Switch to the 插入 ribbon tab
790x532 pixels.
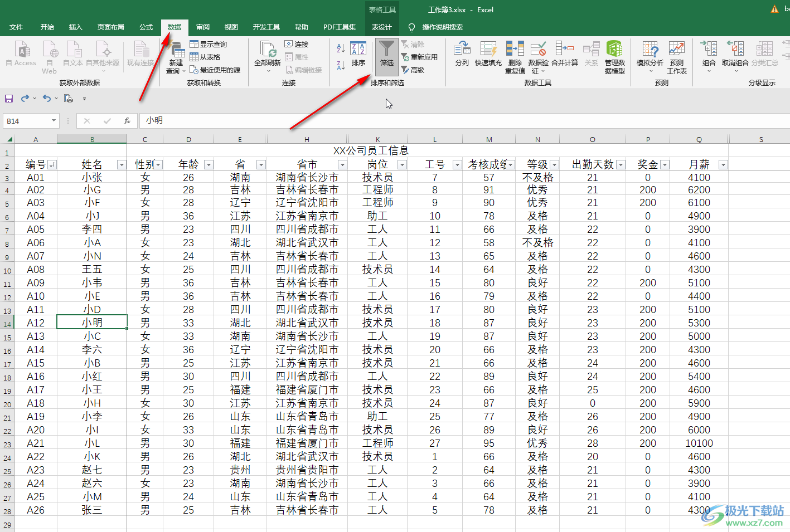[x=75, y=27]
